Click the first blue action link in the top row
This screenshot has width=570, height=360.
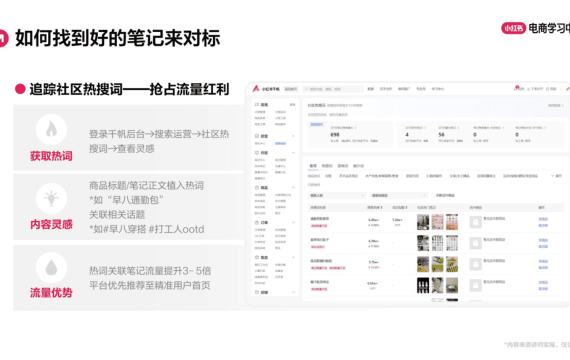[x=543, y=219]
